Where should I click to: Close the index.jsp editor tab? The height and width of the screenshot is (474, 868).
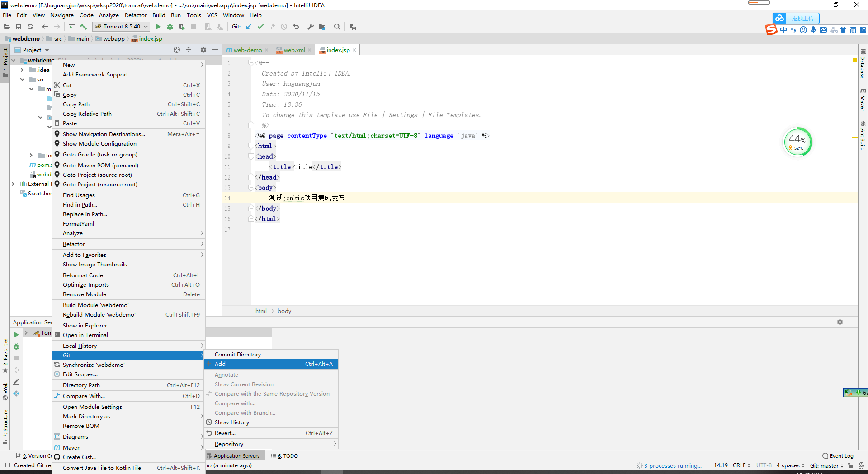coord(354,50)
